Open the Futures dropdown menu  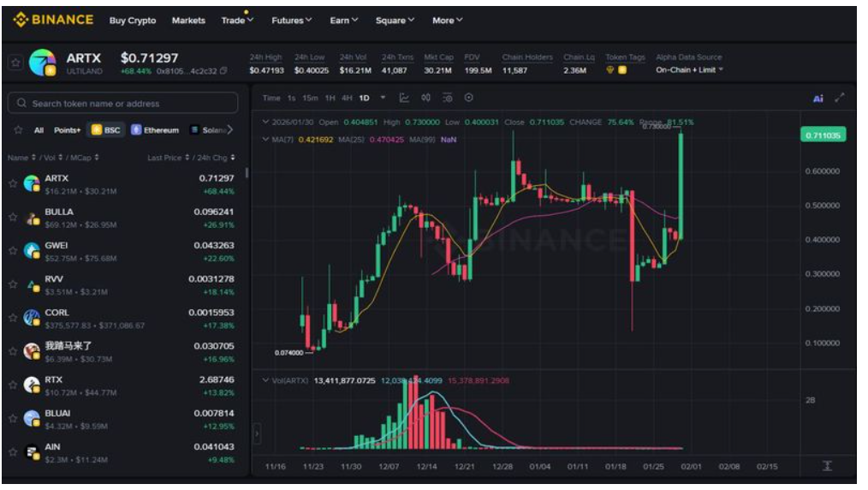(x=292, y=21)
